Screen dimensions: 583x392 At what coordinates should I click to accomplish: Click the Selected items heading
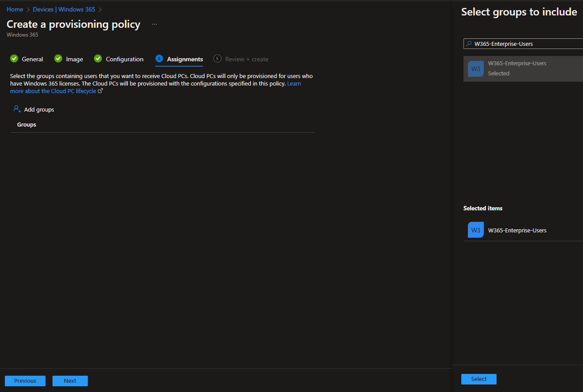[483, 208]
